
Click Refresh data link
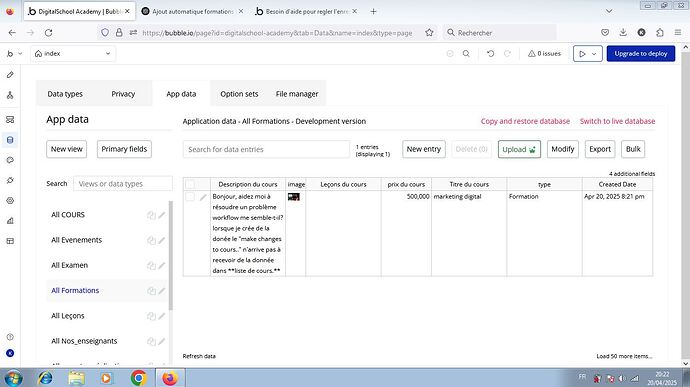(199, 356)
